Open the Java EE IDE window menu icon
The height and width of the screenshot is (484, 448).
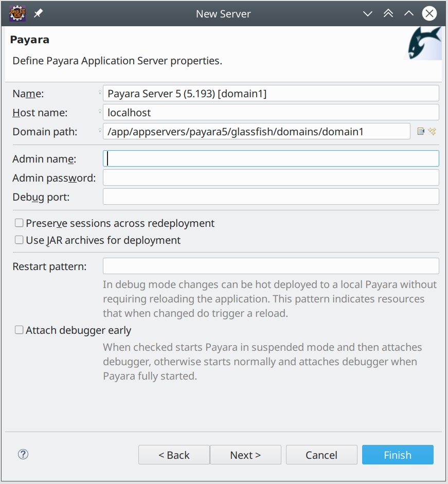point(17,13)
